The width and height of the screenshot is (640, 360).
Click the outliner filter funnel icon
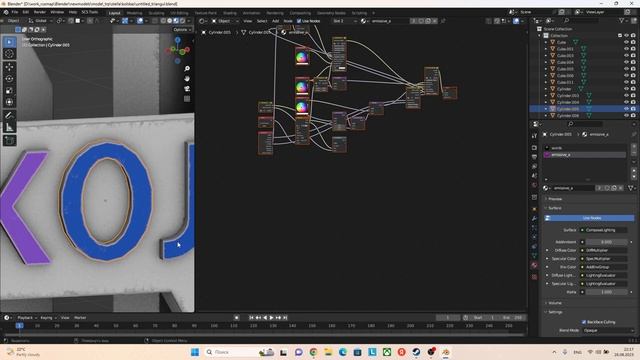point(622,20)
